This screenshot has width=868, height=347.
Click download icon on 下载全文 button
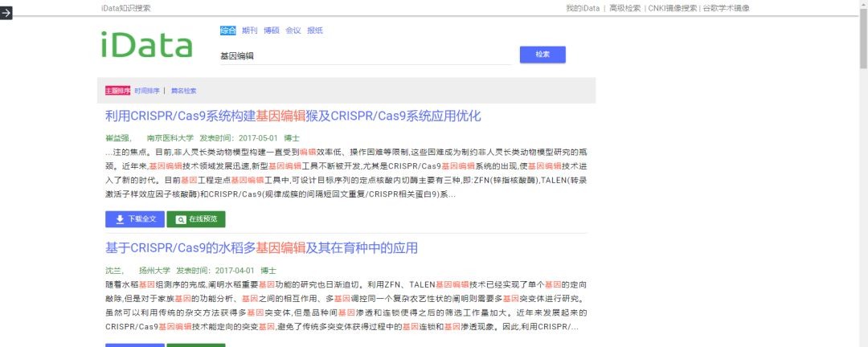(x=120, y=219)
